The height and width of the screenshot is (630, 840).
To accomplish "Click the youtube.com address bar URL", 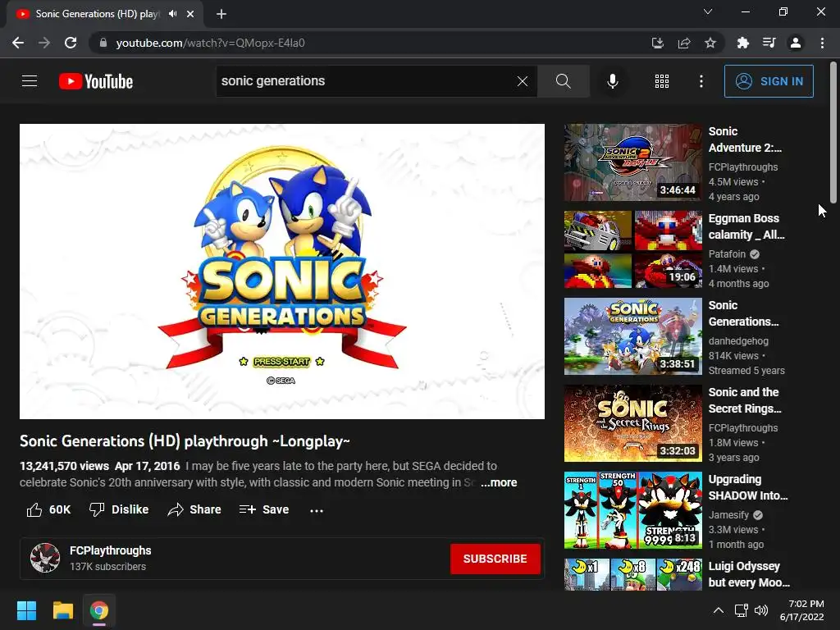I will pyautogui.click(x=211, y=43).
